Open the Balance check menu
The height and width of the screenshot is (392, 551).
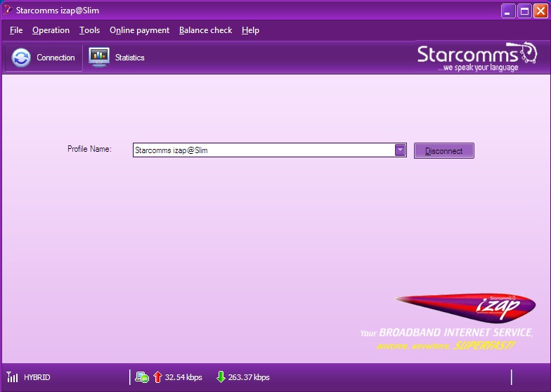click(x=205, y=30)
